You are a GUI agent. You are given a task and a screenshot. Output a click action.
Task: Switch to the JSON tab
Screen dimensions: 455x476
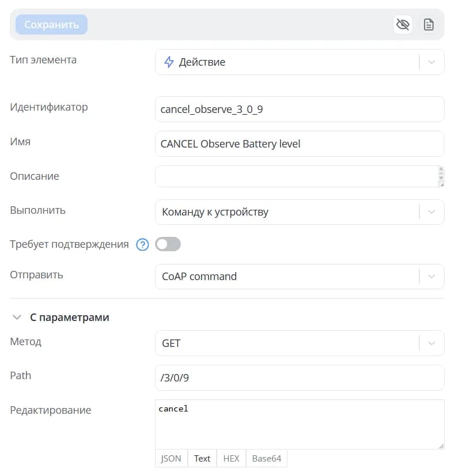[x=172, y=458]
